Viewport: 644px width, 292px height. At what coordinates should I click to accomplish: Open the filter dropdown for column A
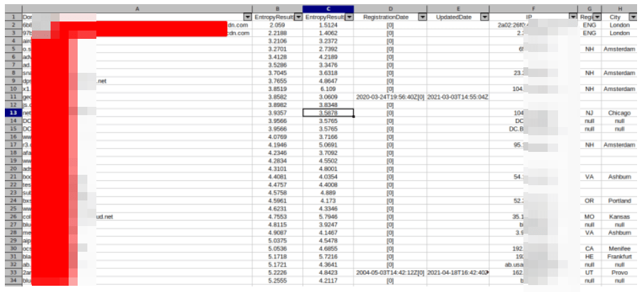point(247,17)
